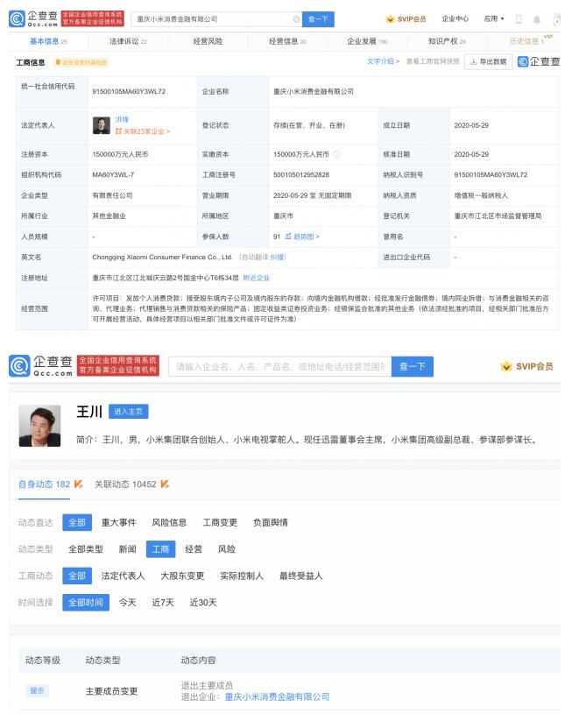The image size is (586, 728).
Task: Open the 附近企业 link after the registered address
Action: tap(257, 278)
